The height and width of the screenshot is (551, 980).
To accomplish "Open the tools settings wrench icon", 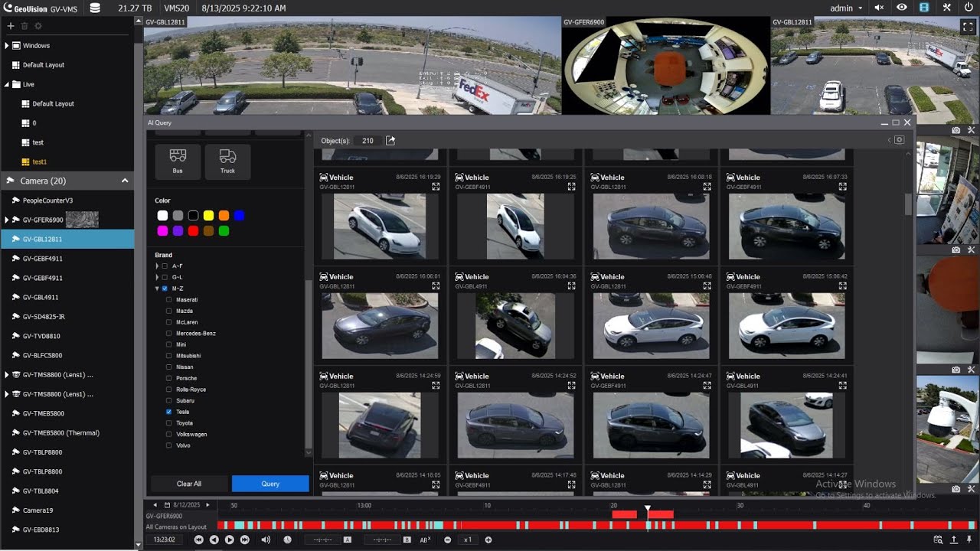I will coord(946,8).
